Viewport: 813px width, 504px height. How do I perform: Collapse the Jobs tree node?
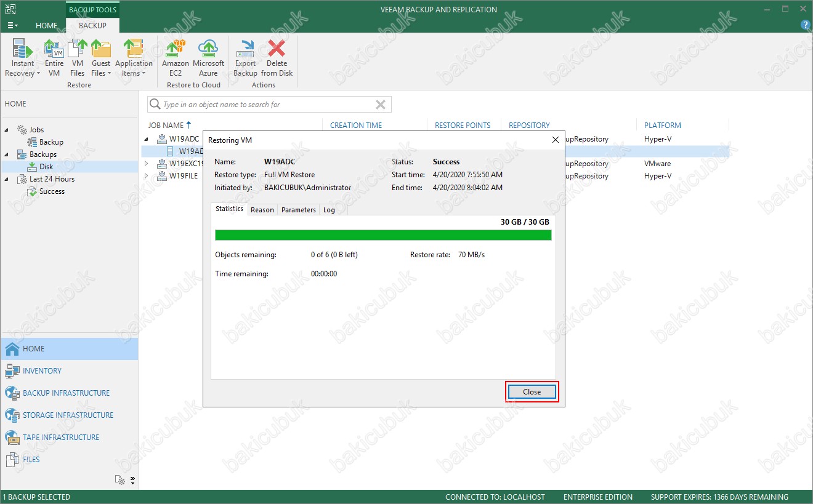[x=7, y=130]
